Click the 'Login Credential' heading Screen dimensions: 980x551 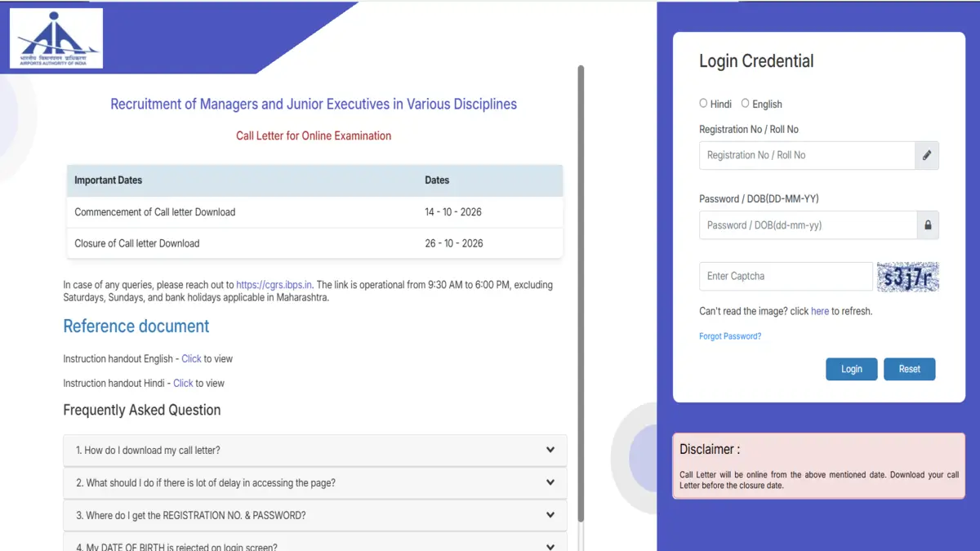click(x=756, y=61)
